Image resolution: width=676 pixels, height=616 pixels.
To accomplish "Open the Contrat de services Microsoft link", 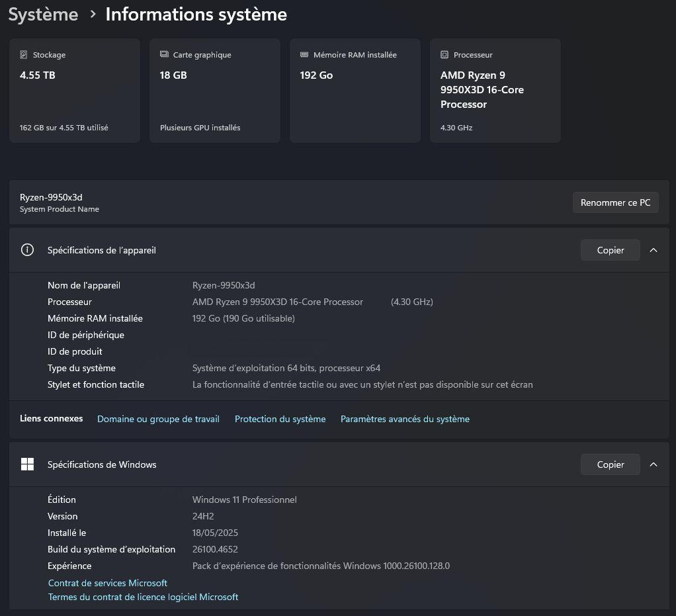I will [108, 583].
